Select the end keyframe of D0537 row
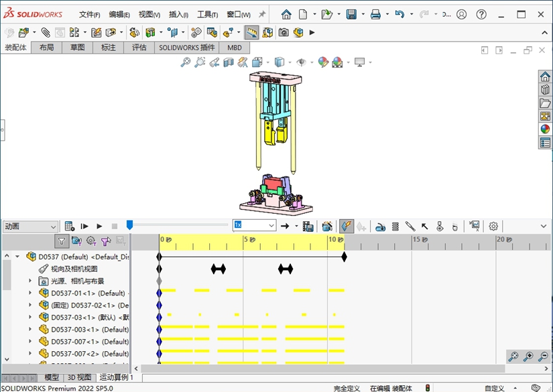 (345, 257)
